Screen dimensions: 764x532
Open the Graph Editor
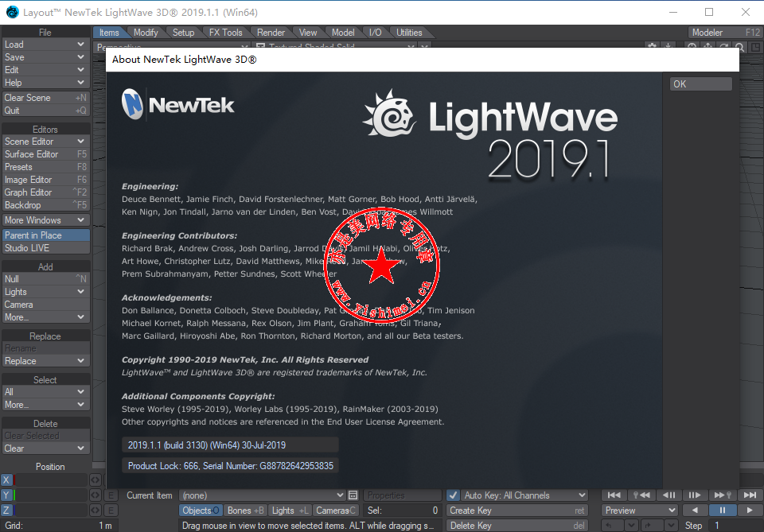click(x=46, y=192)
